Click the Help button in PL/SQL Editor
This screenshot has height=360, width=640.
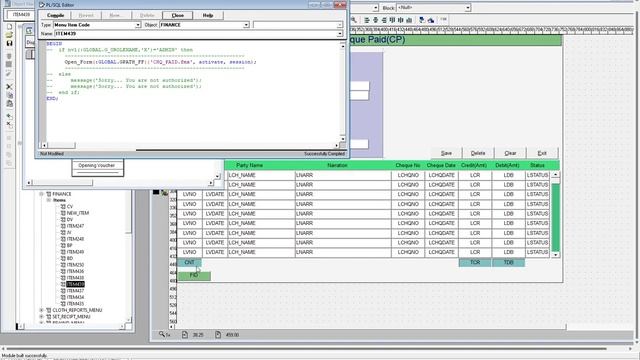click(x=208, y=15)
